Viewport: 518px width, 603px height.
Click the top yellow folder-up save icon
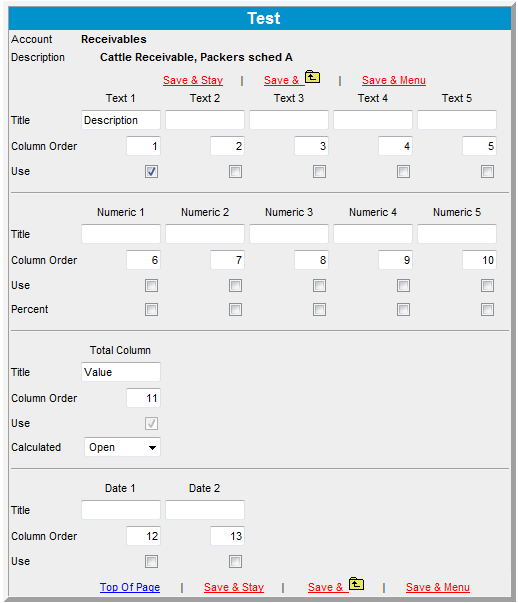[312, 77]
